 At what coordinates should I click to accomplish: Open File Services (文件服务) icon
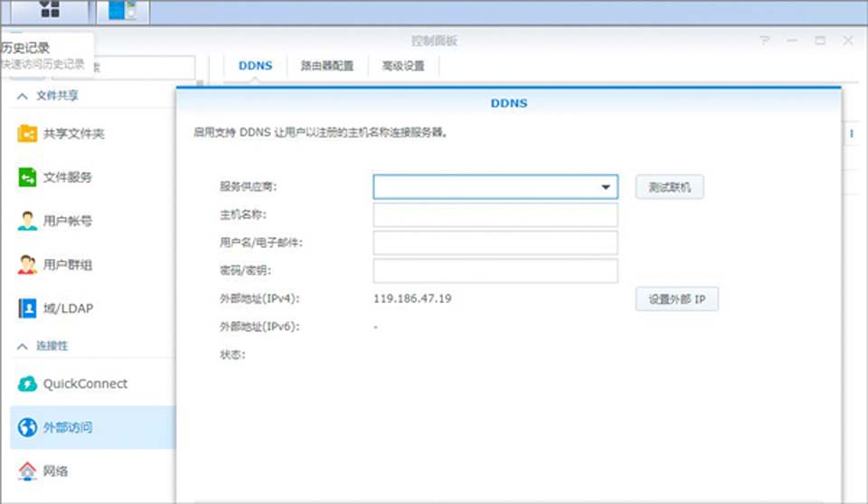click(x=27, y=177)
